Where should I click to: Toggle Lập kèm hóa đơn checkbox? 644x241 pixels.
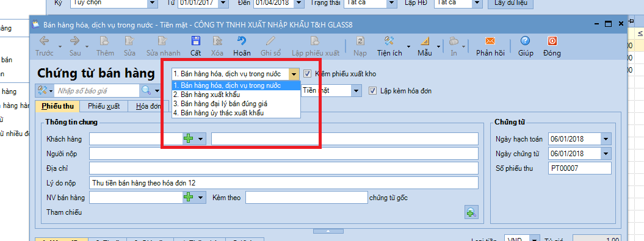(372, 91)
